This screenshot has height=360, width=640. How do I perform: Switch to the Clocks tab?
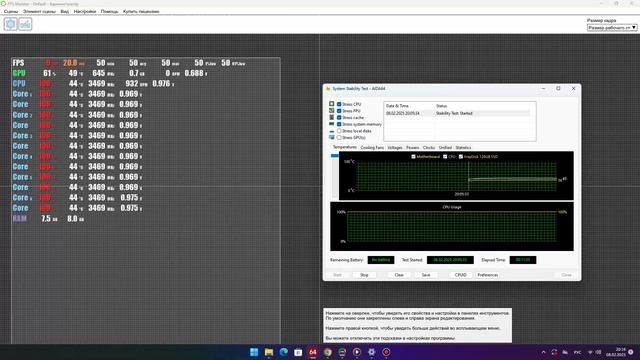click(429, 148)
